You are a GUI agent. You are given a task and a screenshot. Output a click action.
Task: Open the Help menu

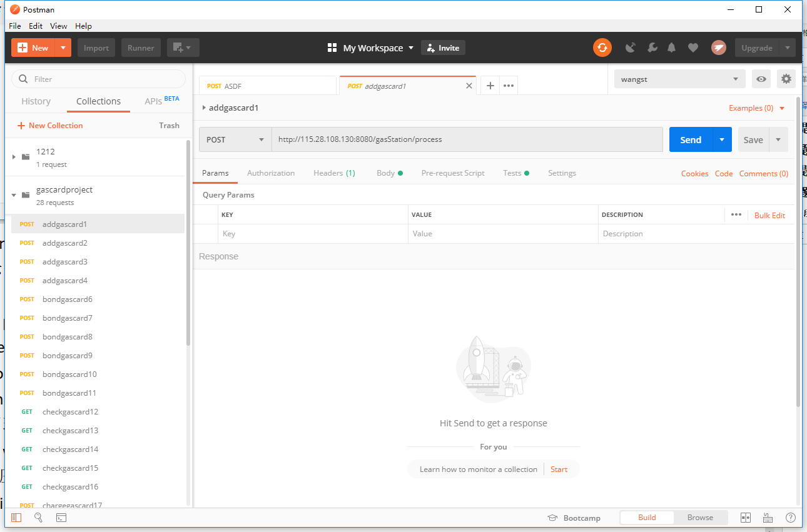[83, 26]
